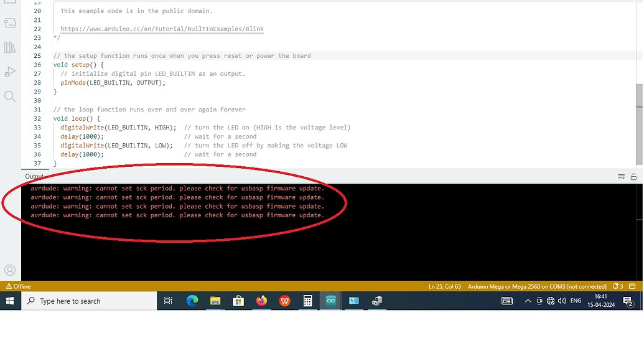Start the Debug sidebar view
644x361 pixels.
[x=9, y=72]
